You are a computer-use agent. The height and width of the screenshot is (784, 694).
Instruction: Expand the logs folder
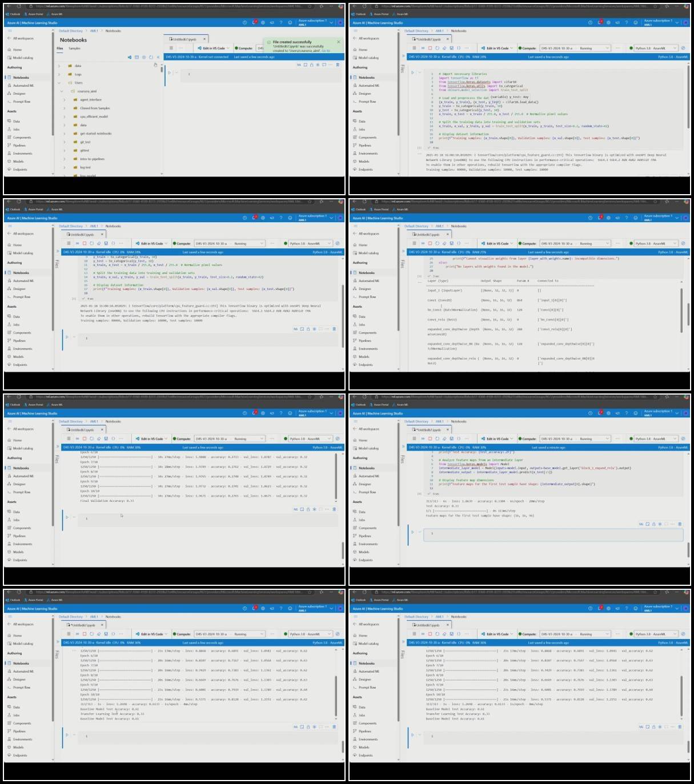click(x=59, y=74)
